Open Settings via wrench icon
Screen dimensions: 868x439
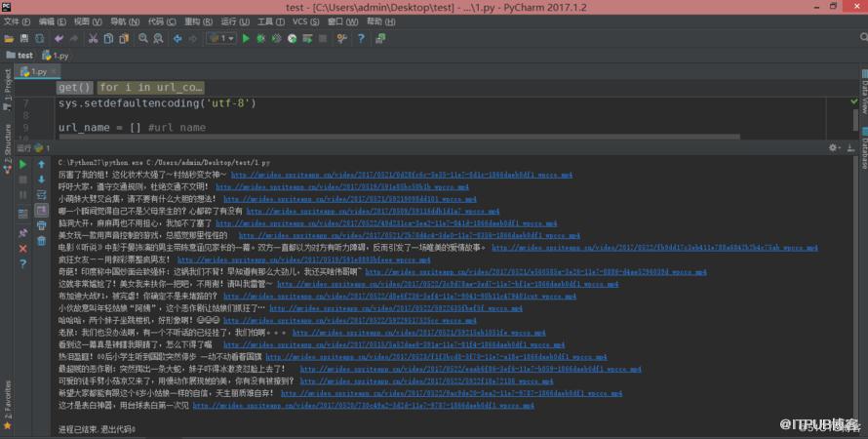point(342,38)
